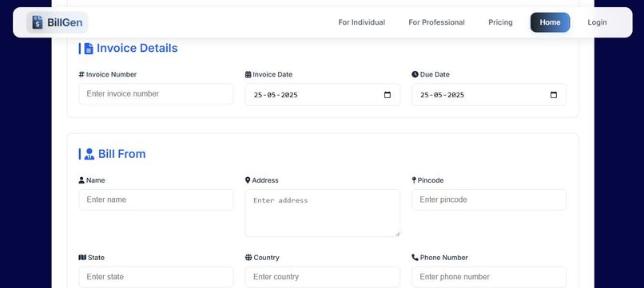Viewport: 644px width, 288px height.
Task: Click the Invoice Number label text
Action: coord(111,74)
